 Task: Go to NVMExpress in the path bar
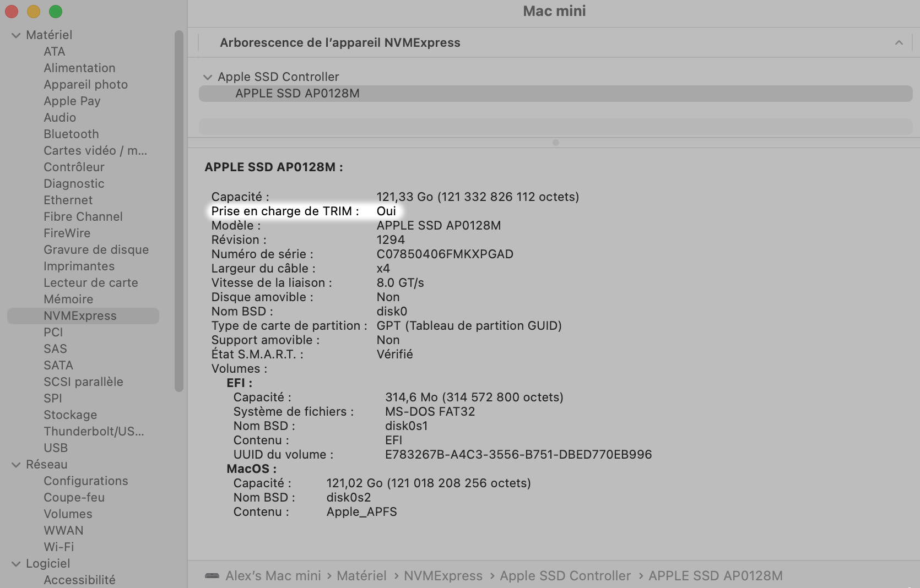443,576
